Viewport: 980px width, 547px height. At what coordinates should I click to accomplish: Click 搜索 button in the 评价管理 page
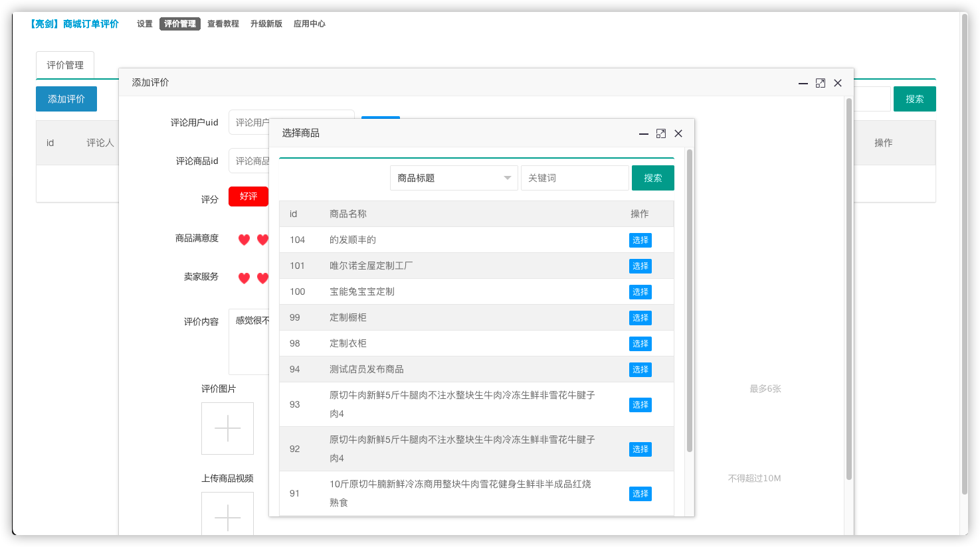point(915,99)
